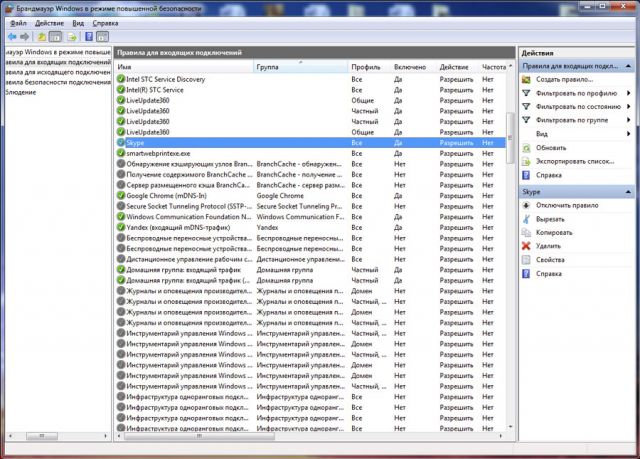Click the Разрешить cell in the Skype row
This screenshot has width=640, height=459.
456,143
